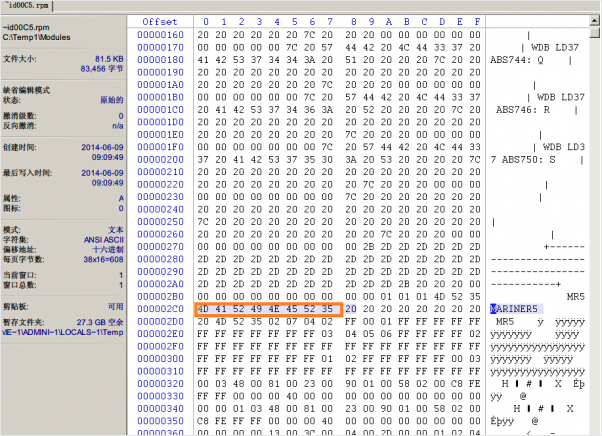Image resolution: width=602 pixels, height=436 pixels.
Task: Click the 38x16=608 bytes-per-page value
Action: tap(104, 260)
